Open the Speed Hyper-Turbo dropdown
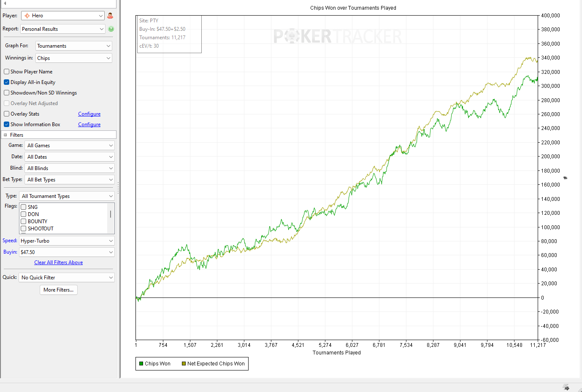Screen dimensions: 582x392 [x=67, y=241]
